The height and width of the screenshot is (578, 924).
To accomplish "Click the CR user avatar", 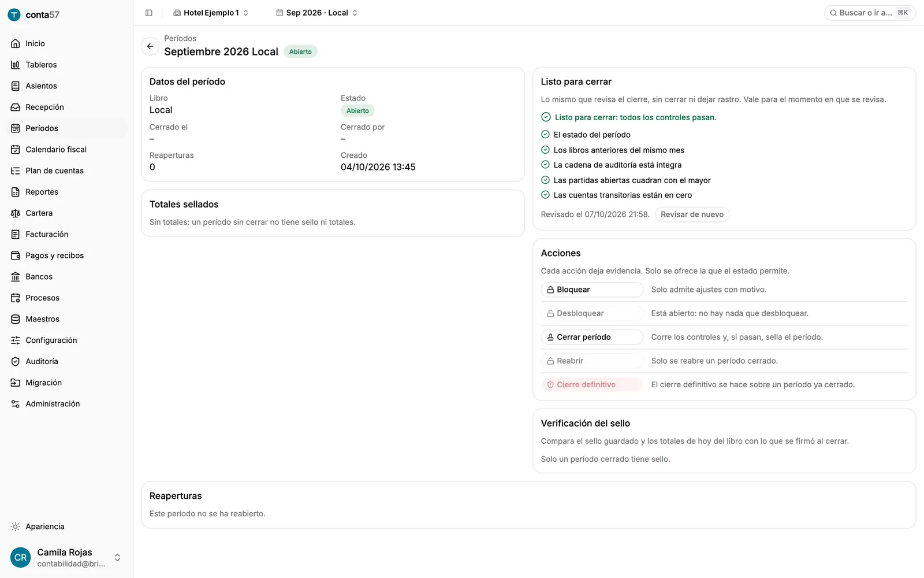I will pos(21,558).
